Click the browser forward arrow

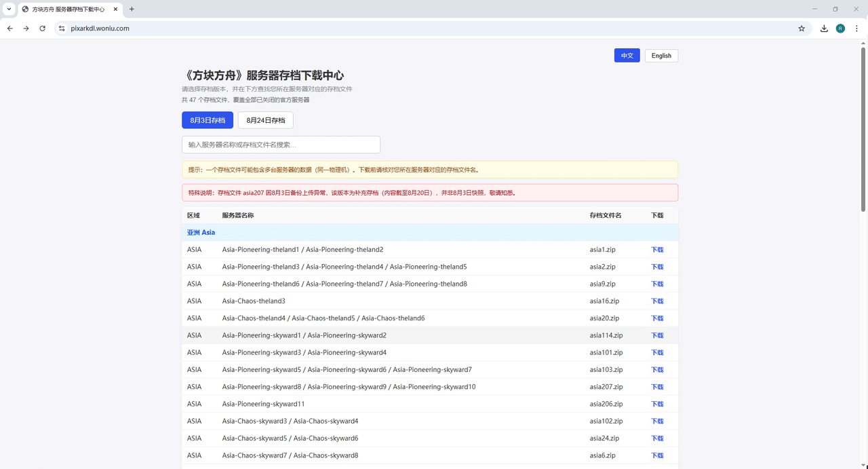[26, 29]
